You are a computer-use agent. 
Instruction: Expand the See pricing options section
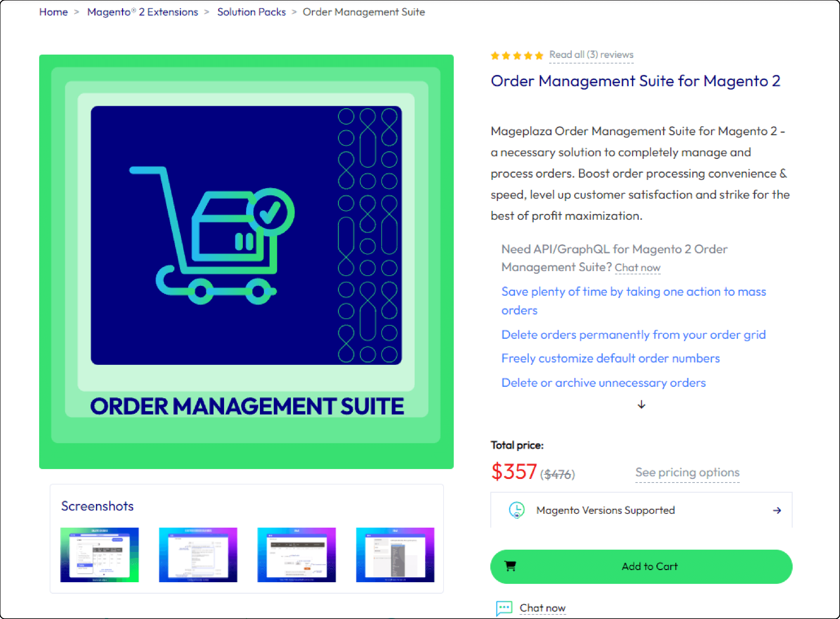[x=687, y=473]
